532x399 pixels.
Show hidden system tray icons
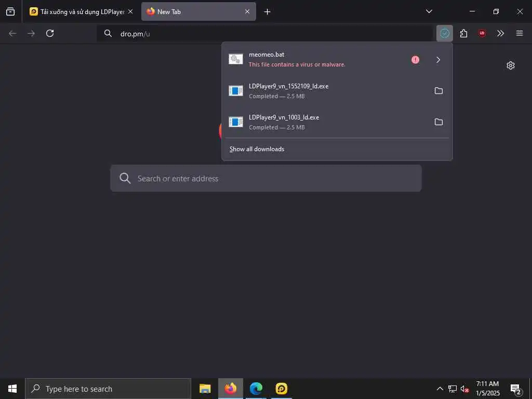[440, 389]
